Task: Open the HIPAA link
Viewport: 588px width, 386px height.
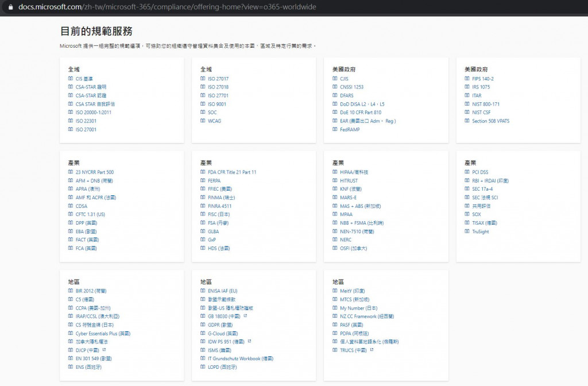Action: click(x=354, y=172)
